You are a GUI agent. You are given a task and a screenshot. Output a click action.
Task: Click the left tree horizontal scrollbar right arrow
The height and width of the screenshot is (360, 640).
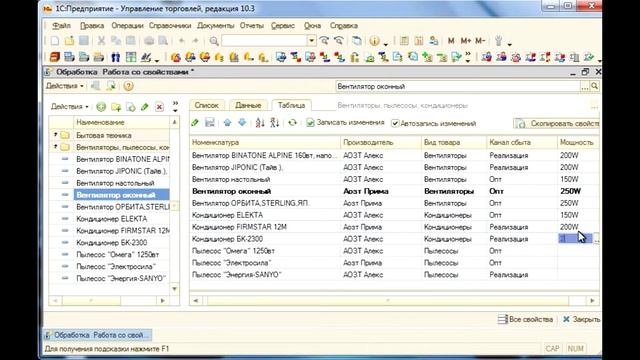click(x=163, y=301)
